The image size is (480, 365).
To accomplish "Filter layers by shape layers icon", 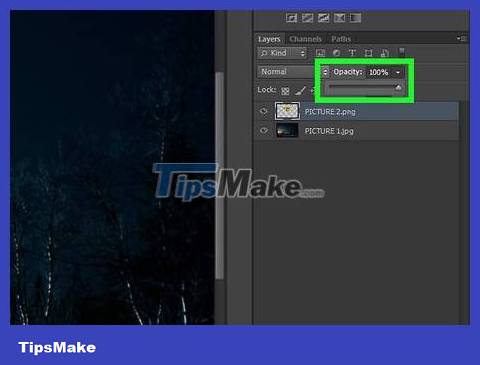I will point(368,53).
